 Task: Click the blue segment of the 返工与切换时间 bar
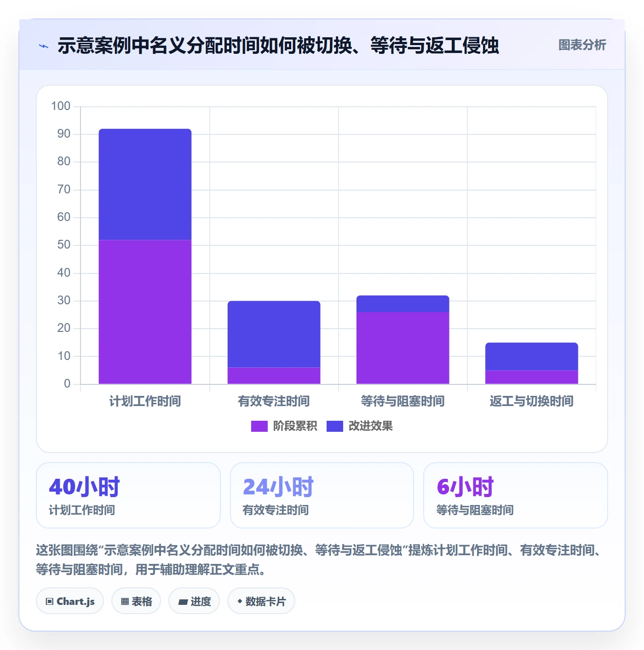tap(531, 356)
